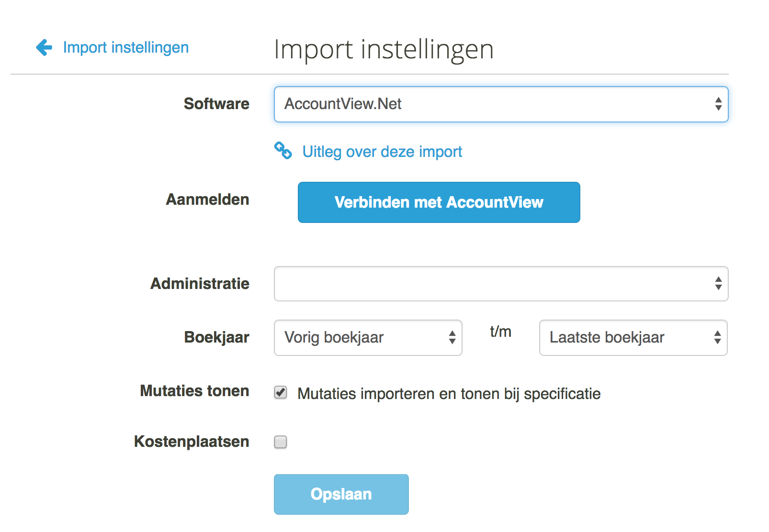Open the Import instellingen back link
Viewport: 769px width, 532px height.
click(x=126, y=47)
